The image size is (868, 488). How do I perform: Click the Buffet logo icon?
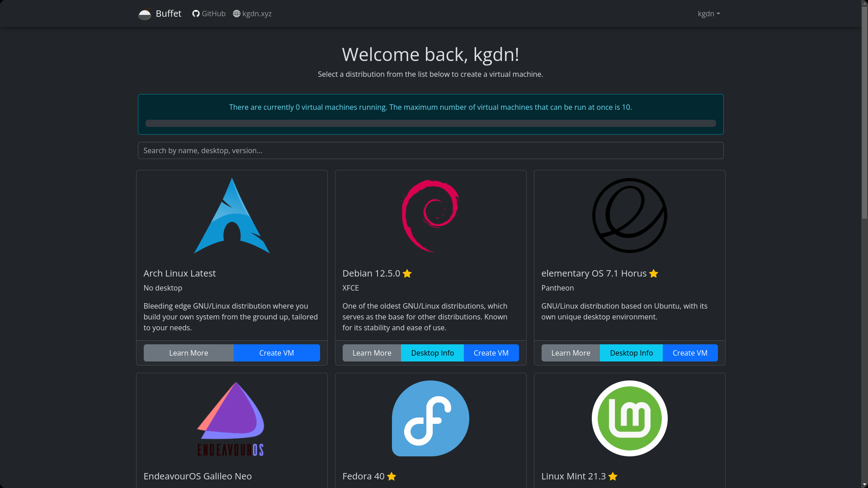point(145,14)
